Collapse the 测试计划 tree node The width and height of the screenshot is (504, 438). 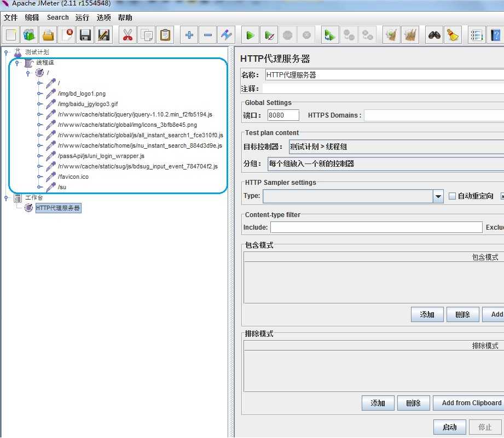(6, 52)
